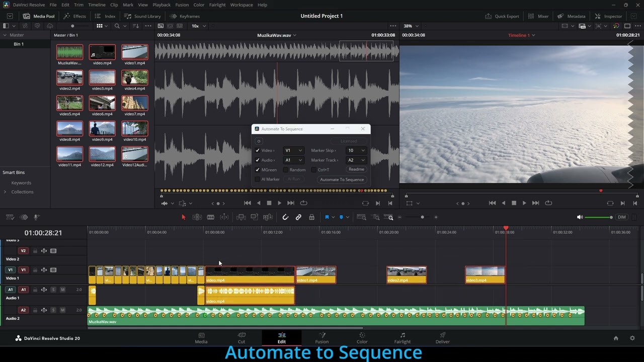Open the Mixer panel

click(538, 16)
